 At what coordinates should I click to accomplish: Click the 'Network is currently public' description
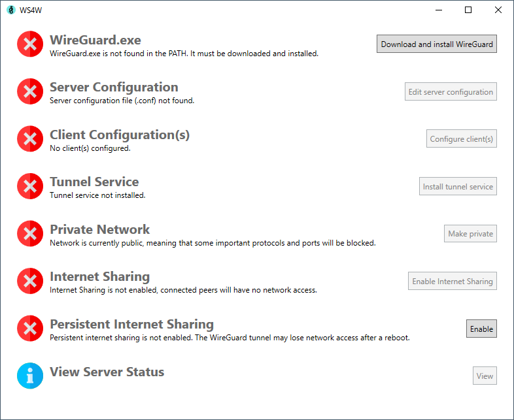pyautogui.click(x=213, y=243)
